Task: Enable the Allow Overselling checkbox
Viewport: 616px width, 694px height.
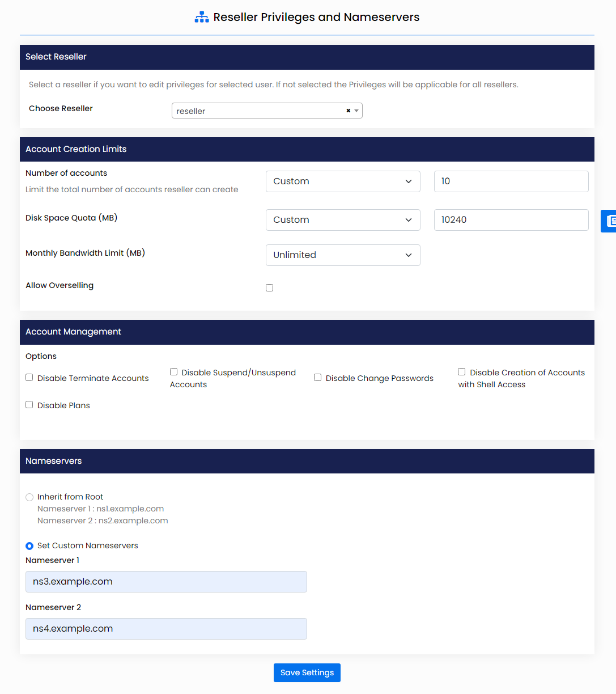Action: click(270, 288)
